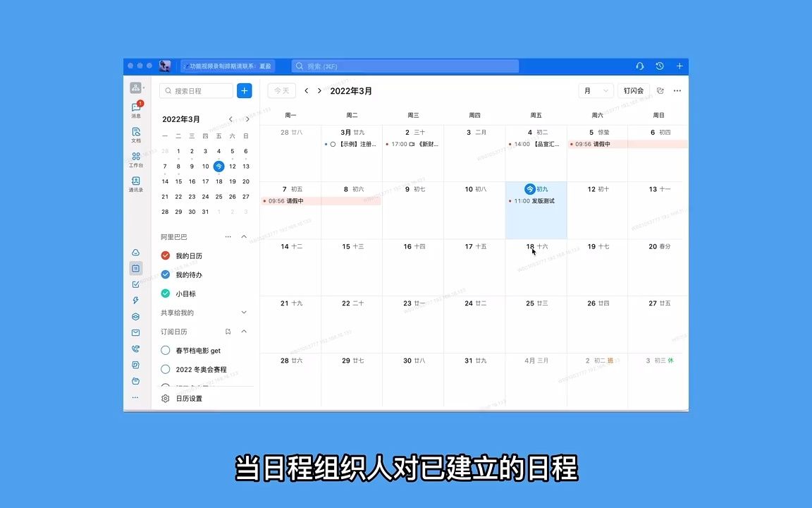Screen dimensions: 812x508
Task: Open the ... menu at calendar top right
Action: point(677,90)
